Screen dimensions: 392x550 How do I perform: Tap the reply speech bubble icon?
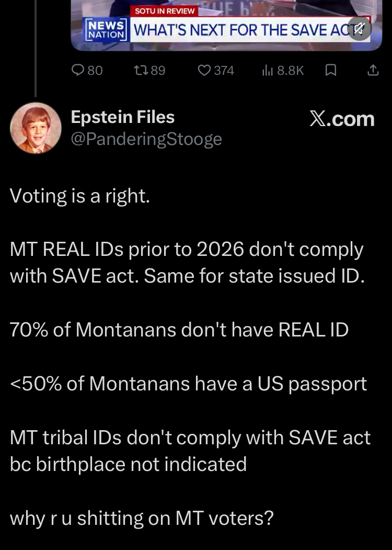click(78, 70)
